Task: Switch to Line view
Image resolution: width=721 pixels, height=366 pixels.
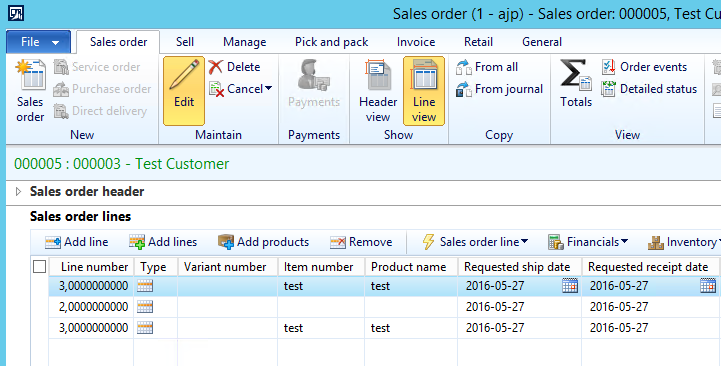Action: coord(424,91)
